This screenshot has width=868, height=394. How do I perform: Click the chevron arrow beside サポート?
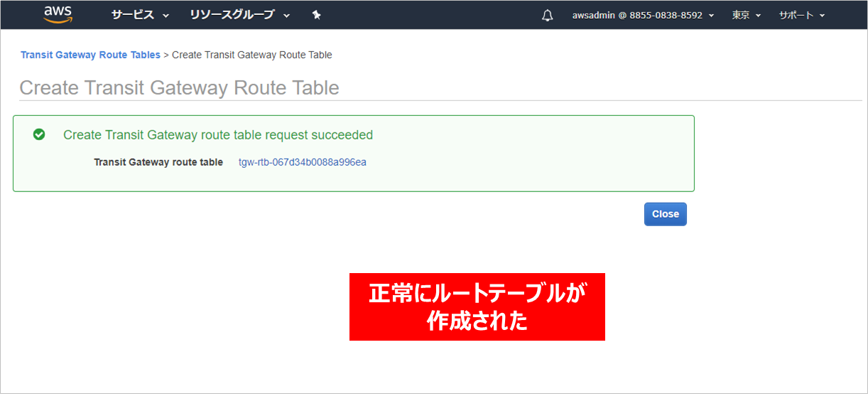coord(823,16)
